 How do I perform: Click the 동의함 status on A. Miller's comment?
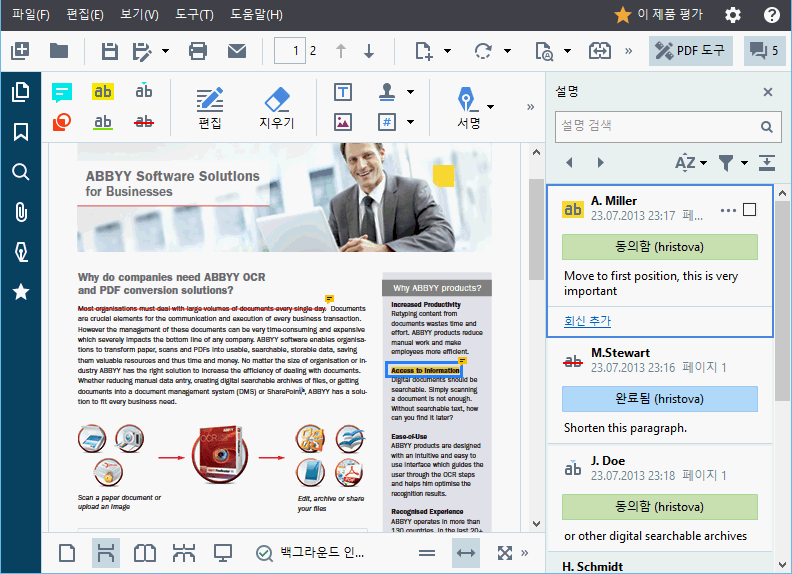(660, 247)
